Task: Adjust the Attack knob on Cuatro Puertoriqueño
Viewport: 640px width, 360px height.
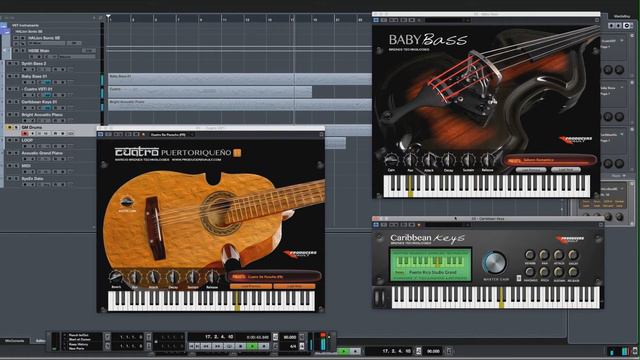Action: pyautogui.click(x=154, y=277)
